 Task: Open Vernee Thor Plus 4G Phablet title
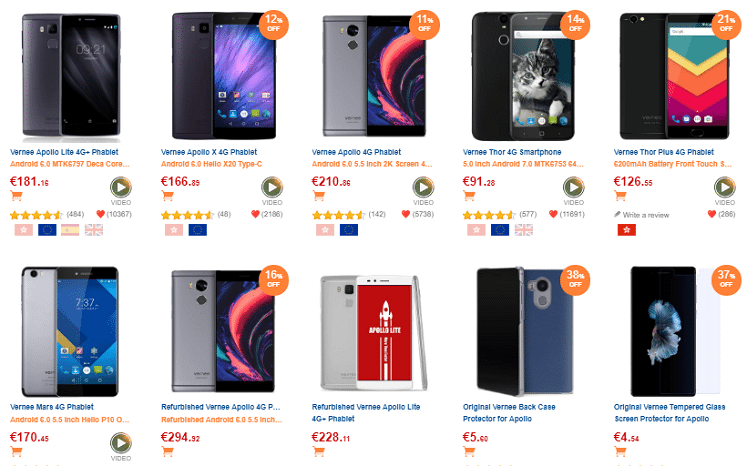(664, 152)
